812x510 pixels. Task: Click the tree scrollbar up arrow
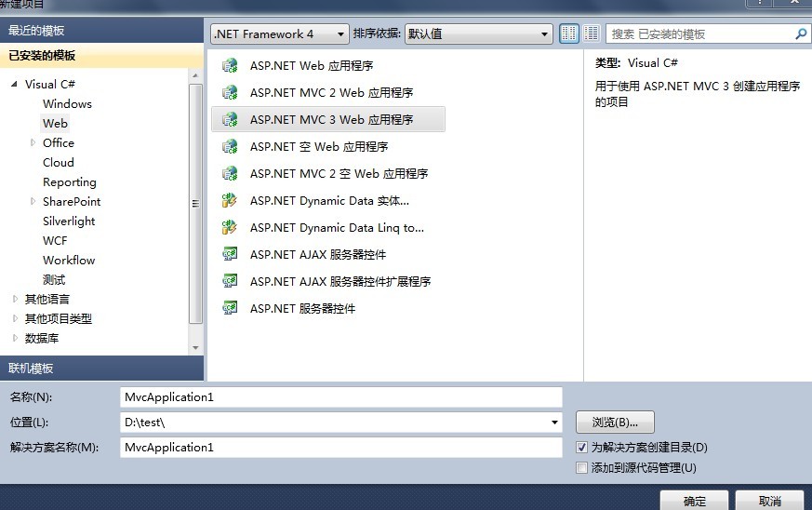[195, 75]
